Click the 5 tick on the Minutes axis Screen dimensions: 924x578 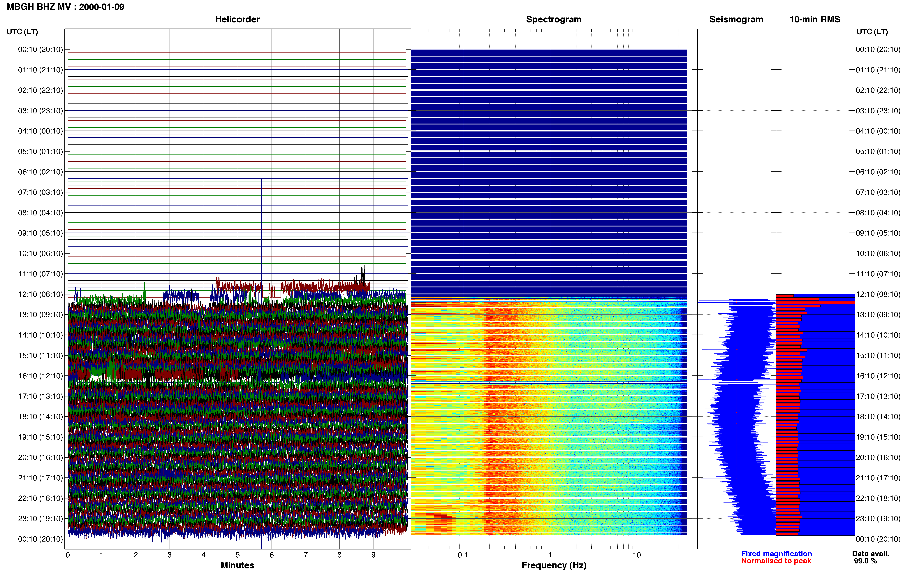click(238, 555)
